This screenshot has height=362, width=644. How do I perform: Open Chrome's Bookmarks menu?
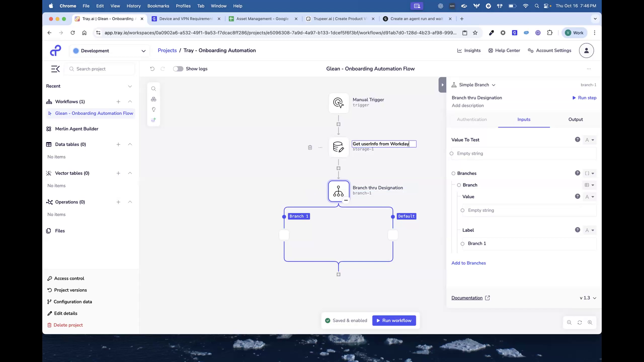158,6
